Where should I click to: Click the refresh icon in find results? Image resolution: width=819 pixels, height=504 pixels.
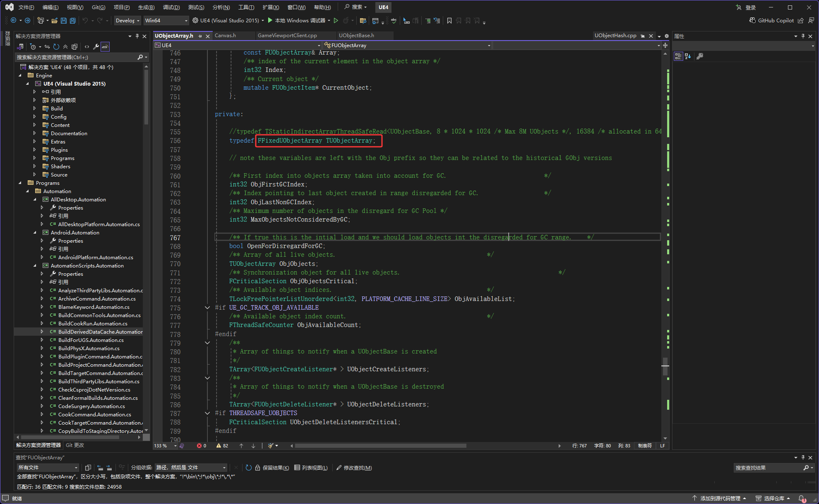[x=248, y=468]
